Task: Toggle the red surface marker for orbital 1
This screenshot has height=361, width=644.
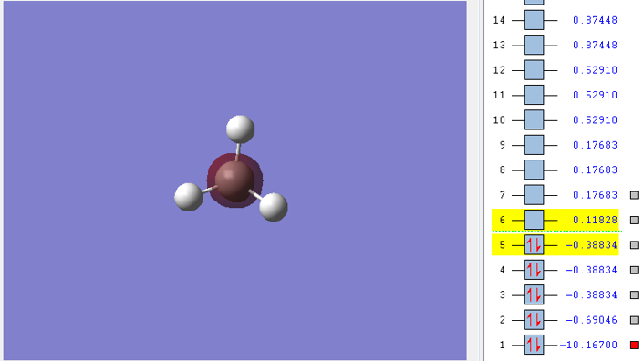Action: click(x=634, y=345)
